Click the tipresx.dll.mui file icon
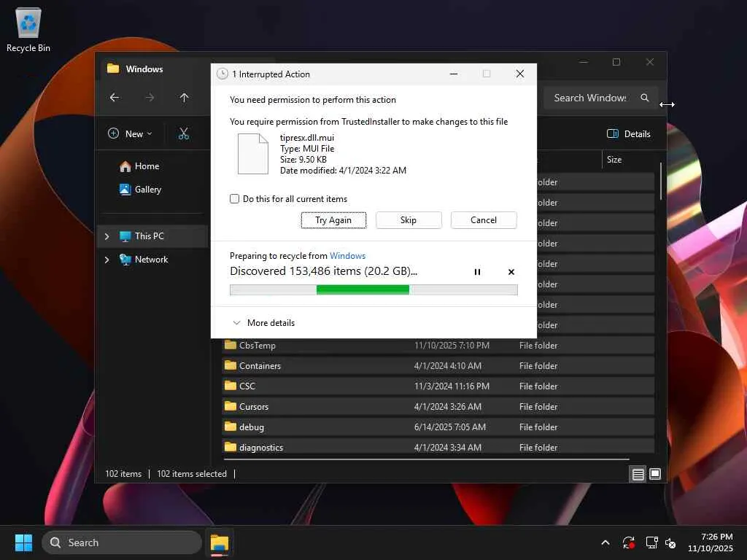 coord(253,154)
